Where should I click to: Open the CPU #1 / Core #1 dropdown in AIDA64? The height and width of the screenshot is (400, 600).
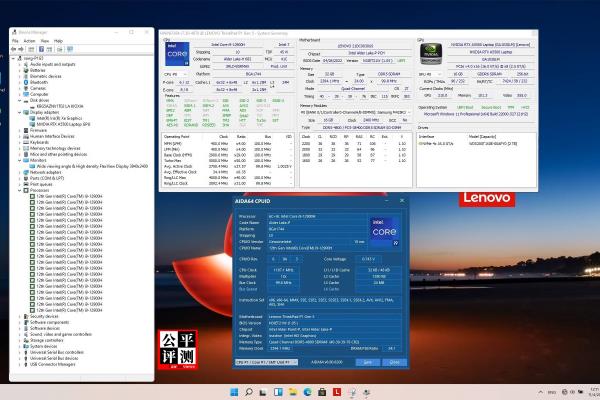[x=266, y=362]
